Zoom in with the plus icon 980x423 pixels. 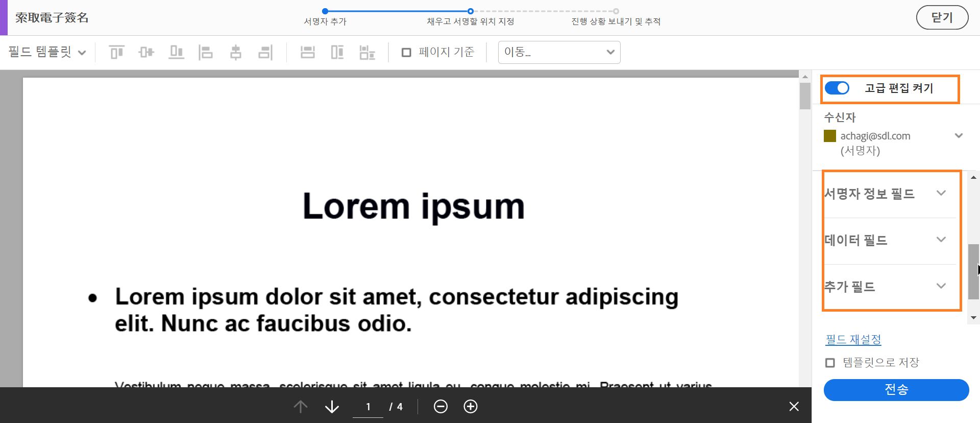[x=471, y=407]
